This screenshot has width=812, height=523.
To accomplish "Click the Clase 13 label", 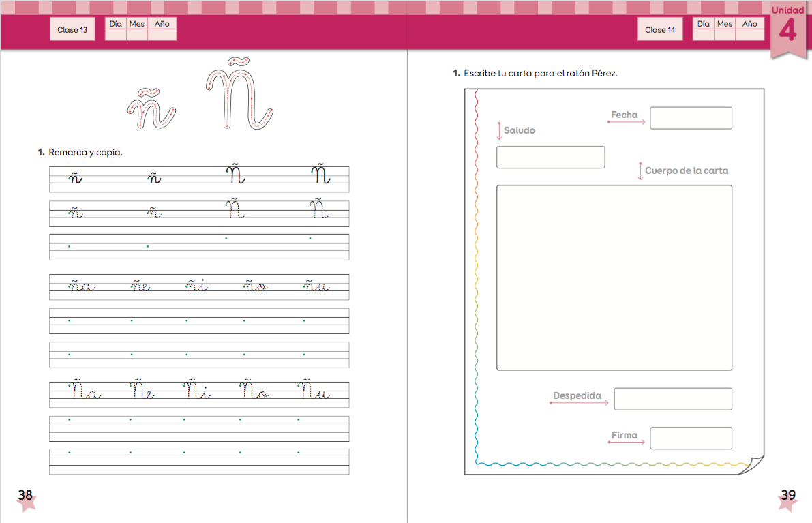I will [x=72, y=30].
